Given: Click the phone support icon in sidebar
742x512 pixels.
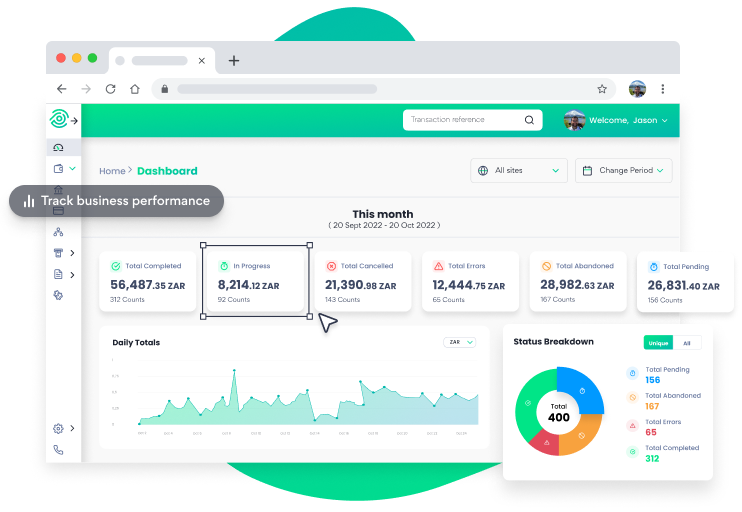Looking at the screenshot, I should click(x=58, y=450).
